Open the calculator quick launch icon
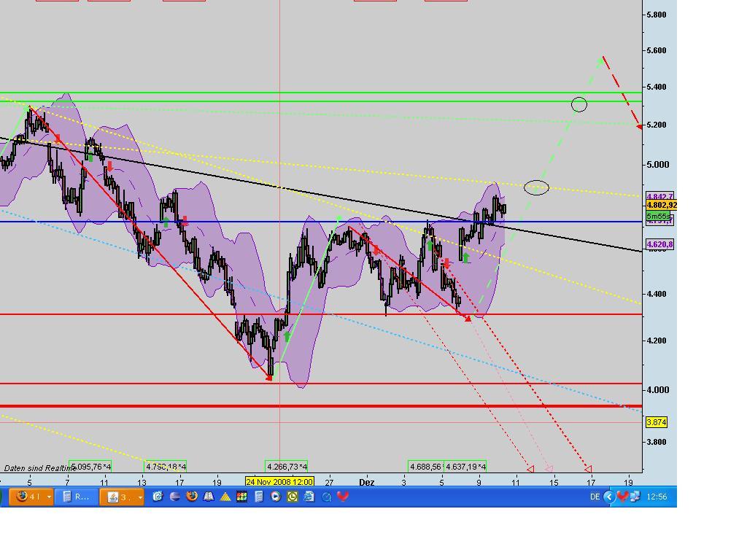This screenshot has height=560, width=747. (x=259, y=497)
